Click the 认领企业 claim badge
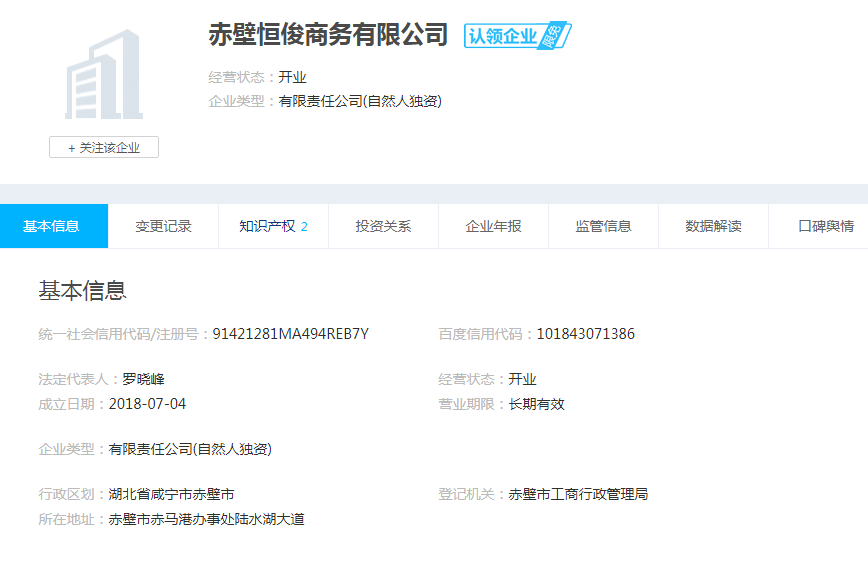This screenshot has width=868, height=586. 516,36
